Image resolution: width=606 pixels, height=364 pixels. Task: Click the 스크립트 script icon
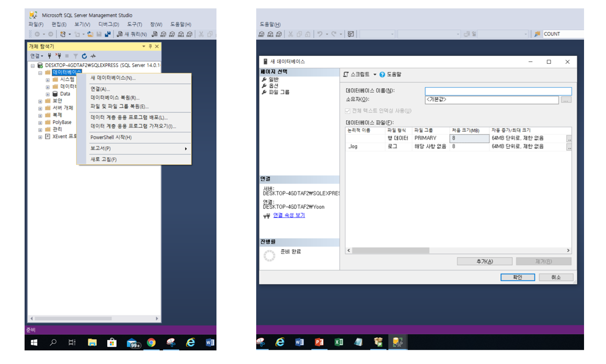[346, 74]
